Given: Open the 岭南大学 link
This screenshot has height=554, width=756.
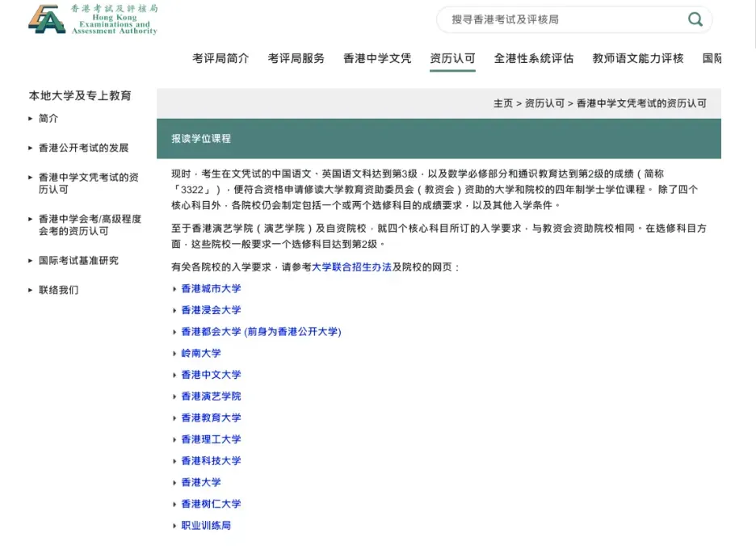Looking at the screenshot, I should tap(200, 353).
